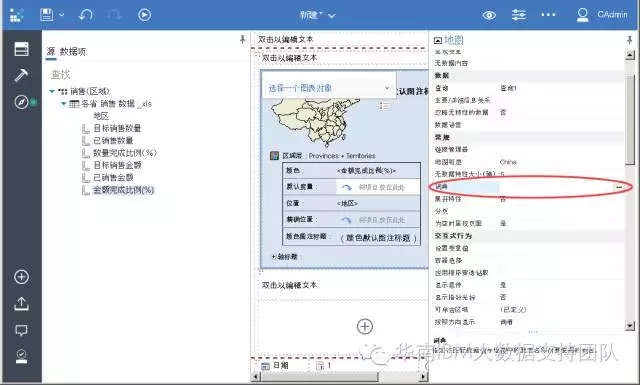
Task: Open the 选择一个图表对象 dropdown
Action: [x=329, y=88]
